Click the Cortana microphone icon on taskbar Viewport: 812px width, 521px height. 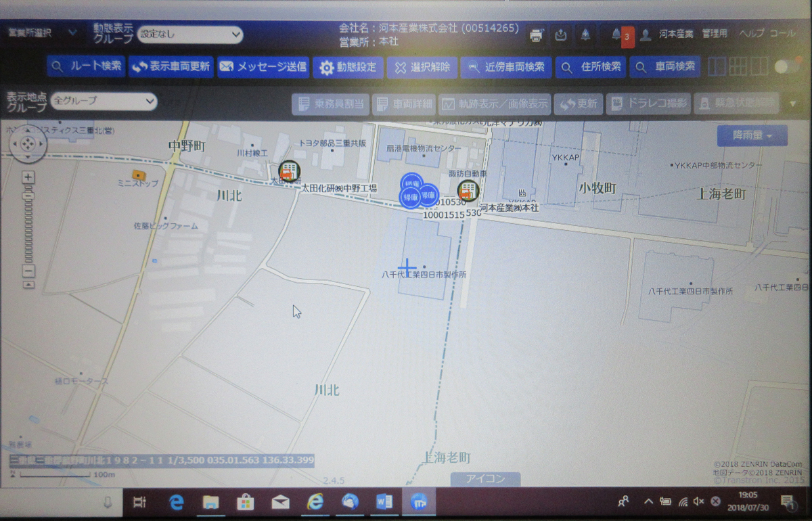click(107, 502)
